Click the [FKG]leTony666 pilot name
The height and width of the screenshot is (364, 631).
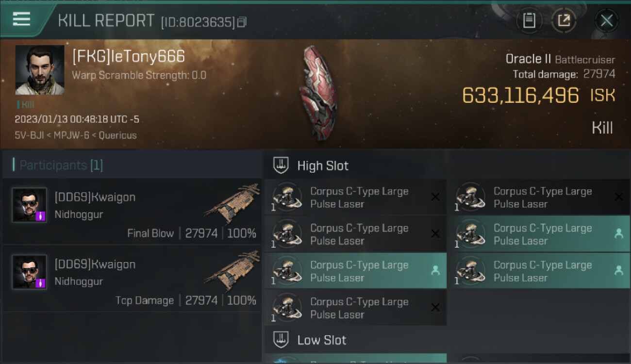(129, 56)
